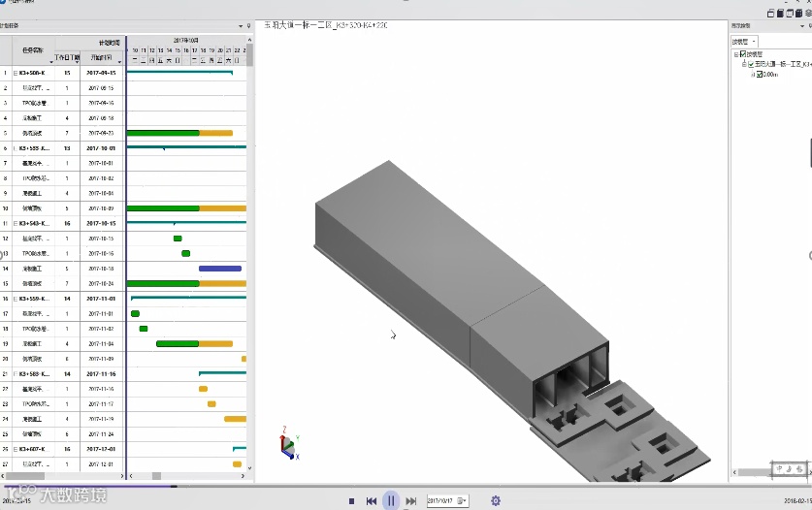Open simulation settings gear
812x510 pixels.
coord(496,500)
